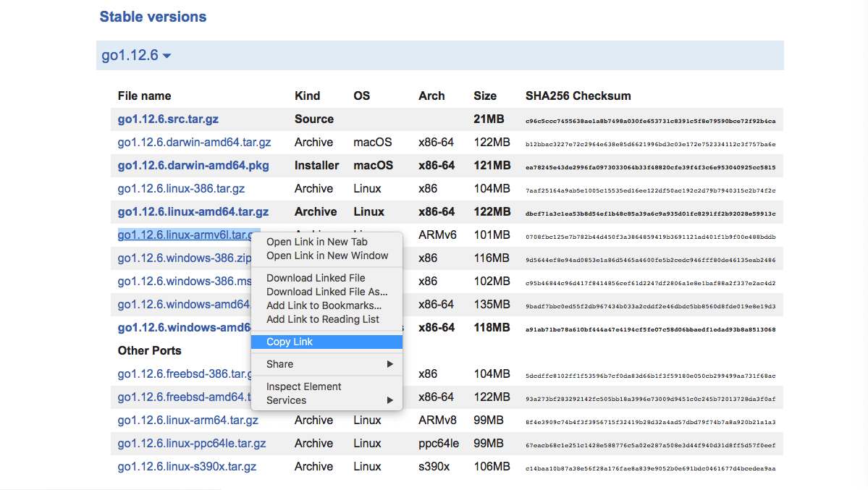Open go1.12.6.linux-arm64.tar.gz link

click(187, 421)
